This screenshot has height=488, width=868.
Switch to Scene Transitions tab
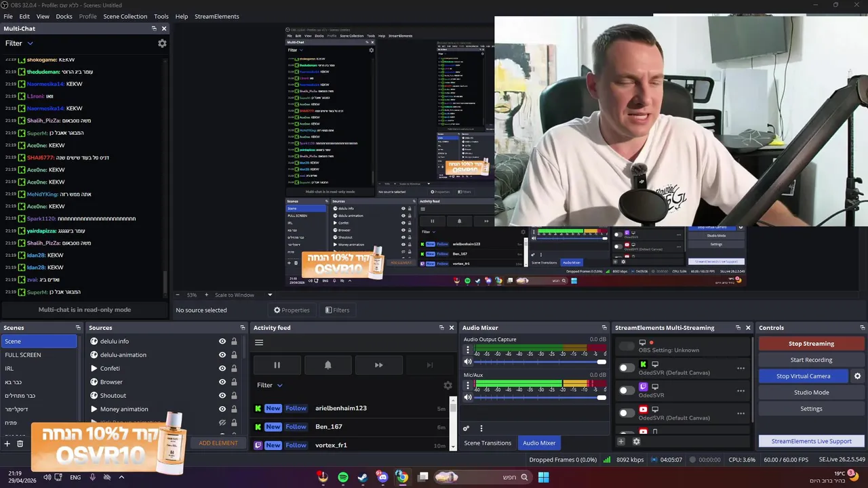(x=488, y=443)
